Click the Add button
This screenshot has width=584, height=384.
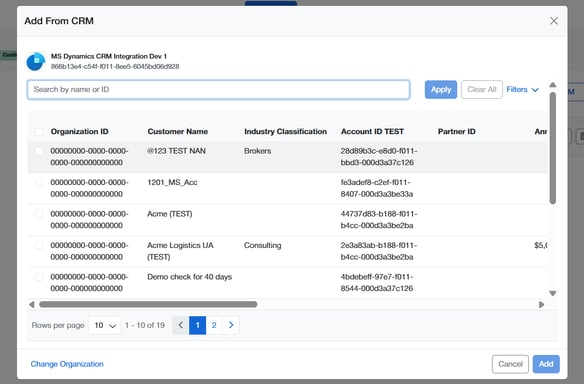pyautogui.click(x=546, y=364)
